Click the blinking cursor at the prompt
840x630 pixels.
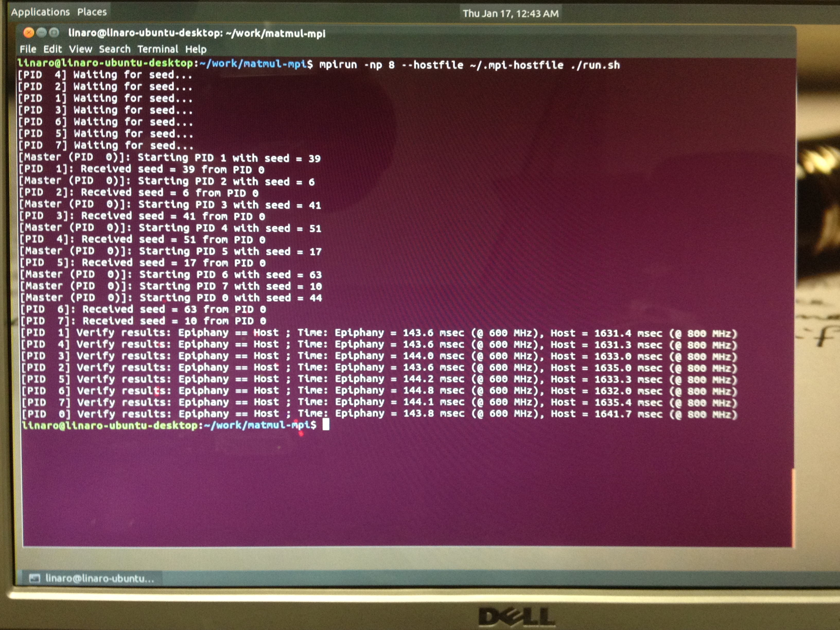coord(326,425)
